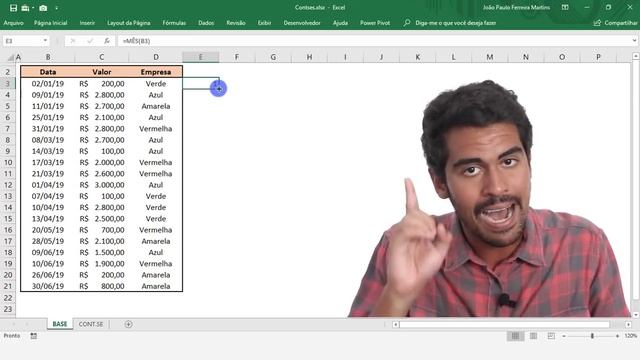
Task: Click horizontal scrollbar right arrow
Action: [628, 324]
